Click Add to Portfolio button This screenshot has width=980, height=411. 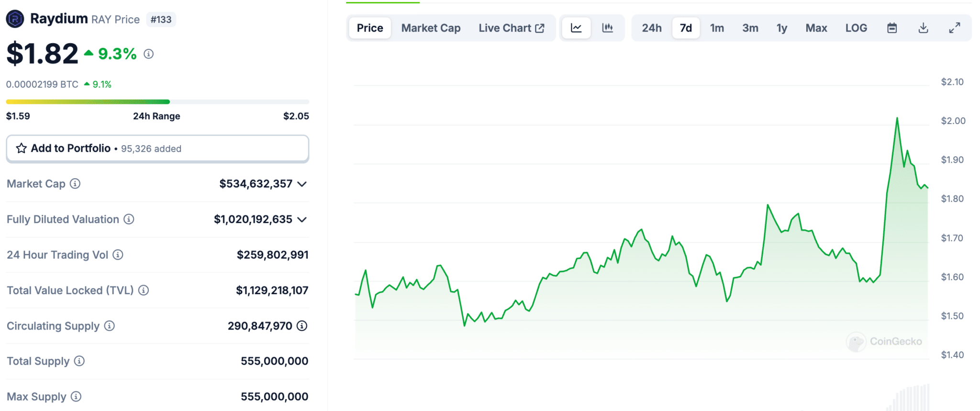pos(157,148)
